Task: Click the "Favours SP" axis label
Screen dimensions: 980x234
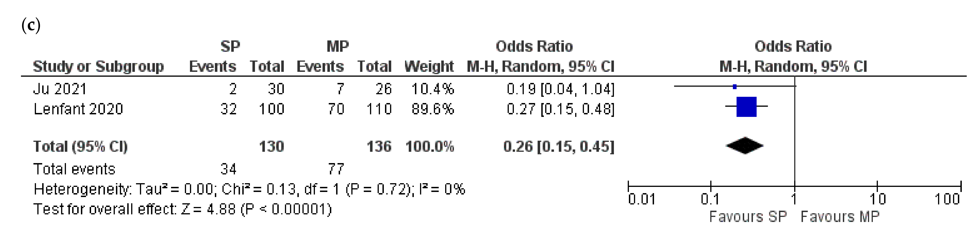Action: tap(748, 216)
